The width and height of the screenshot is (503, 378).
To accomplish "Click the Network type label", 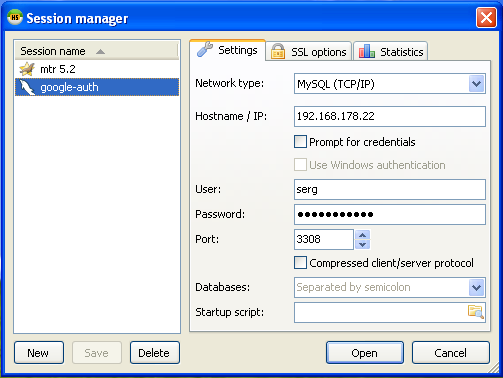I will point(229,83).
